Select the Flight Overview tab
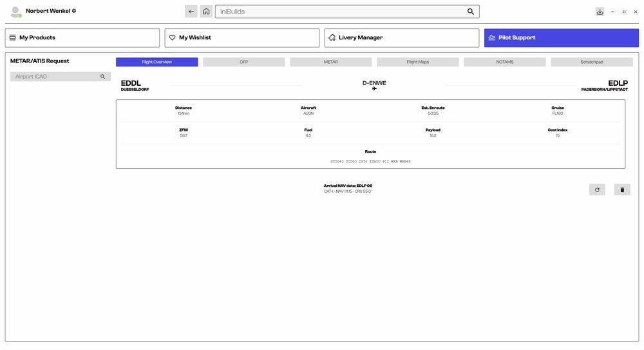Screen dimensions: 644x350 click(157, 62)
